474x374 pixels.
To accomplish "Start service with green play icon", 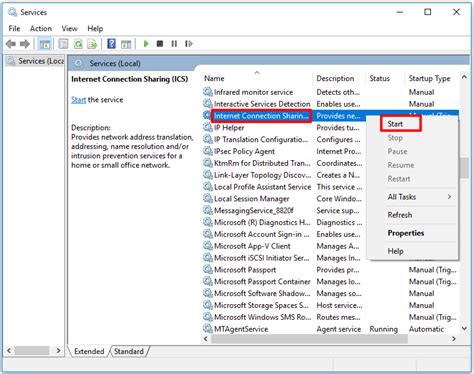I will [x=146, y=44].
